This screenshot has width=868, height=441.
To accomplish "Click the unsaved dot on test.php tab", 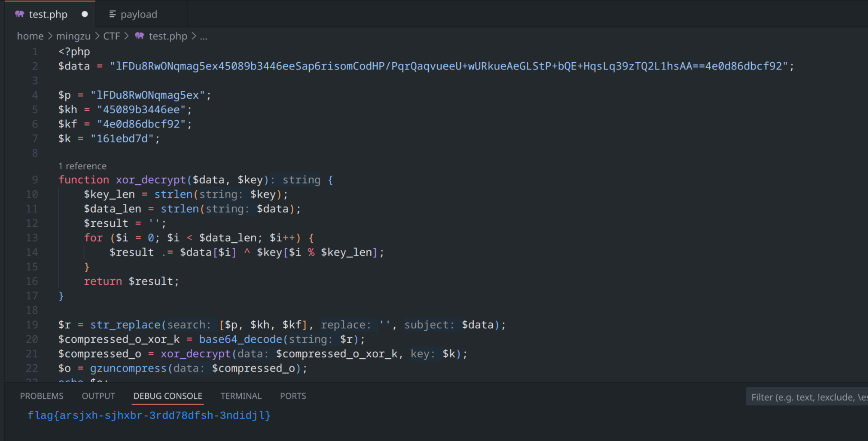I will [x=85, y=14].
